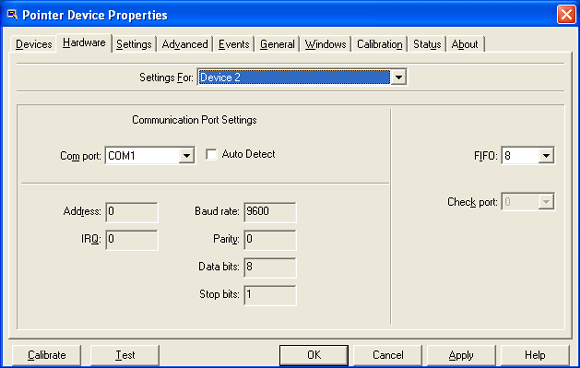This screenshot has width=580, height=368.
Task: Open the About tab
Action: (465, 44)
